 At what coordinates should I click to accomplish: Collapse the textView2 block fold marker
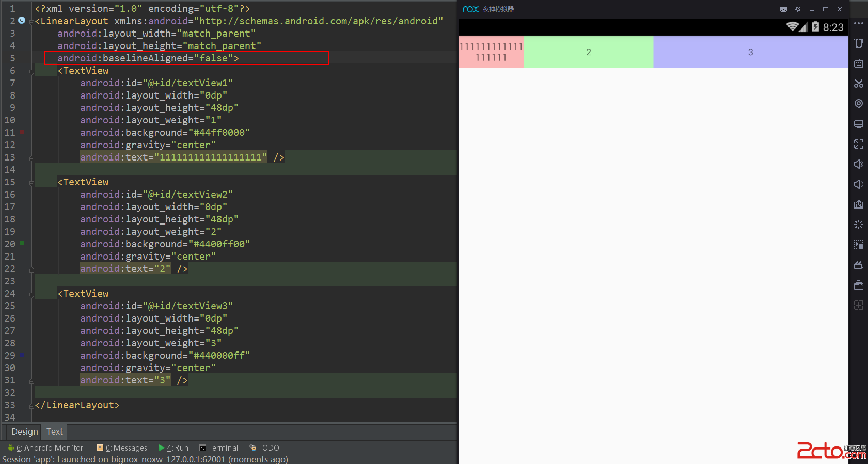coord(31,183)
